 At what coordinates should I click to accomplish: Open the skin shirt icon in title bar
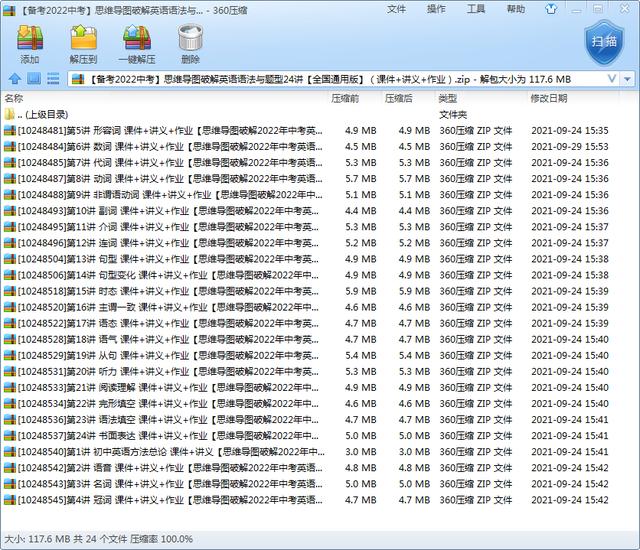[551, 9]
